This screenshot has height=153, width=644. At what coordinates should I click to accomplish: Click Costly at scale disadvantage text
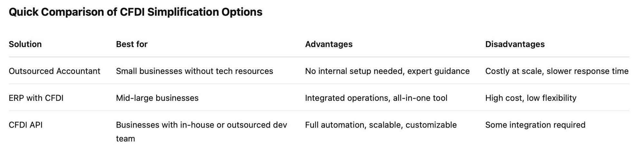557,71
